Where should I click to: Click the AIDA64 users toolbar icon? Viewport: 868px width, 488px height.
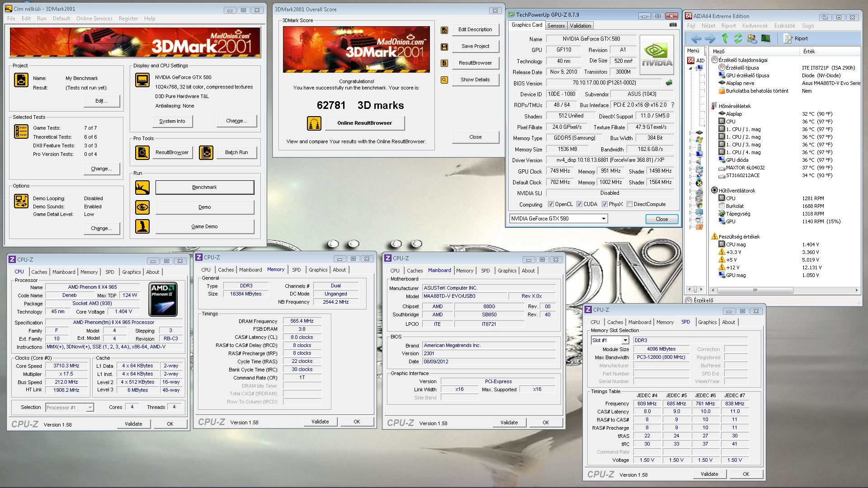(x=752, y=38)
